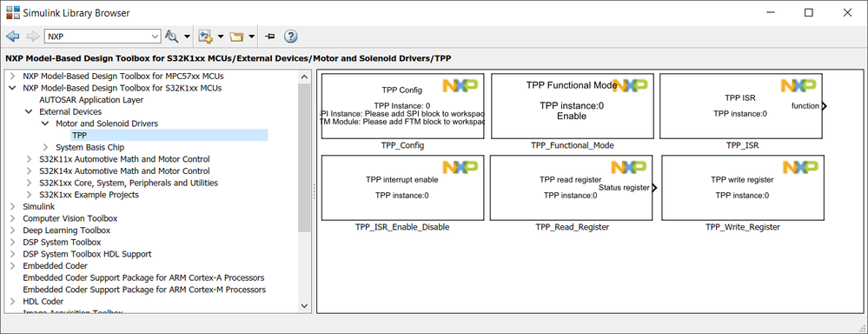Viewport: 868px width, 334px height.
Task: Select S32K1xx Example Projects entry
Action: point(89,195)
